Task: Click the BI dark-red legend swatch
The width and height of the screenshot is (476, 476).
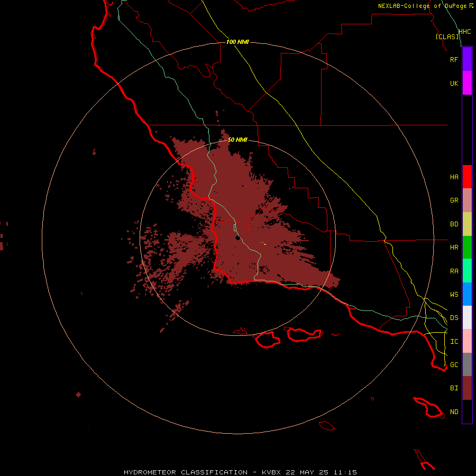Action: coord(467,388)
